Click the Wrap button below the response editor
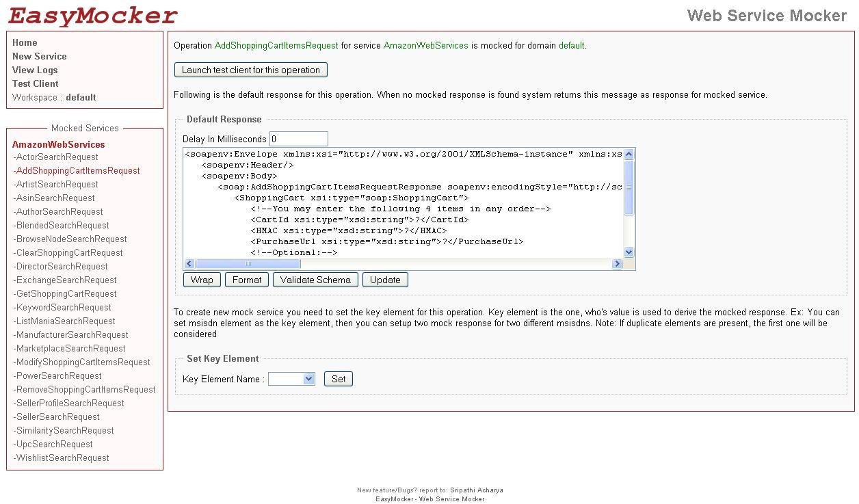Viewport: 859px width, 504px height. pos(201,280)
